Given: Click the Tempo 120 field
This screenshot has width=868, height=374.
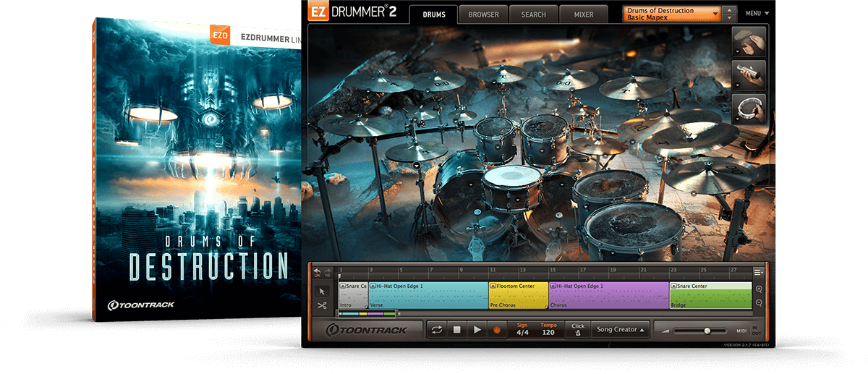Looking at the screenshot, I should (548, 329).
